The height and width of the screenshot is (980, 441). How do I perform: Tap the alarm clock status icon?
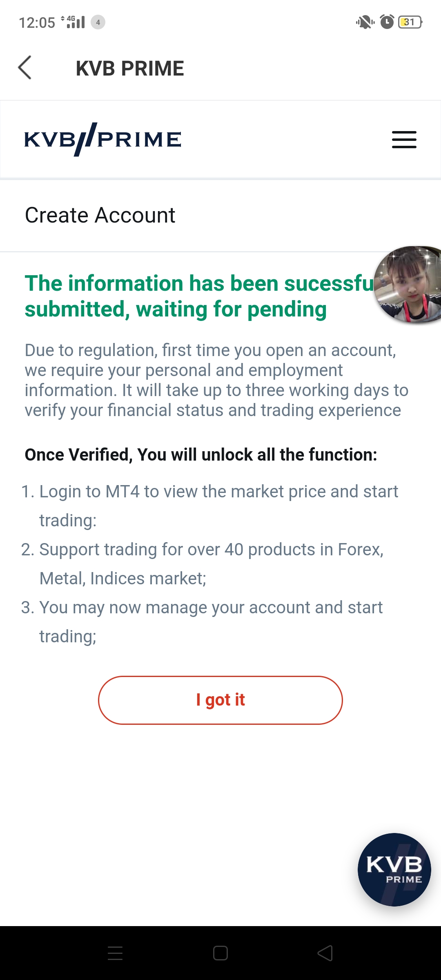[387, 22]
